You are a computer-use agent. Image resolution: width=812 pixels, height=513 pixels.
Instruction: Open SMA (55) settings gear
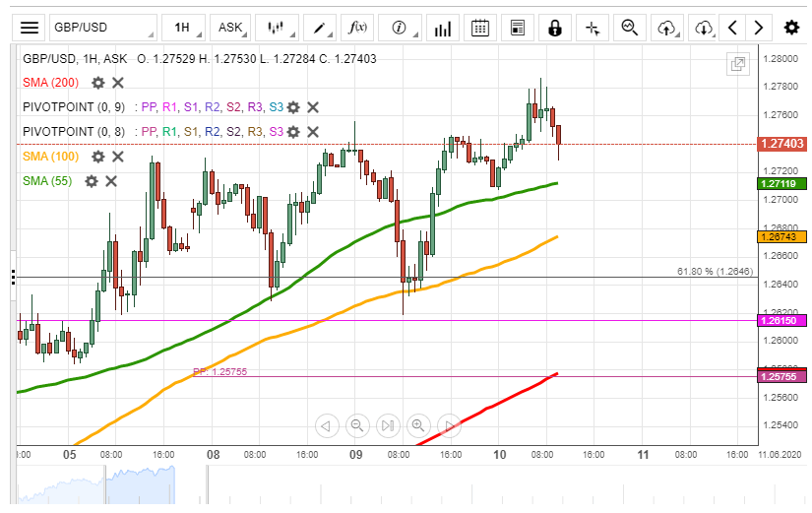click(x=92, y=181)
